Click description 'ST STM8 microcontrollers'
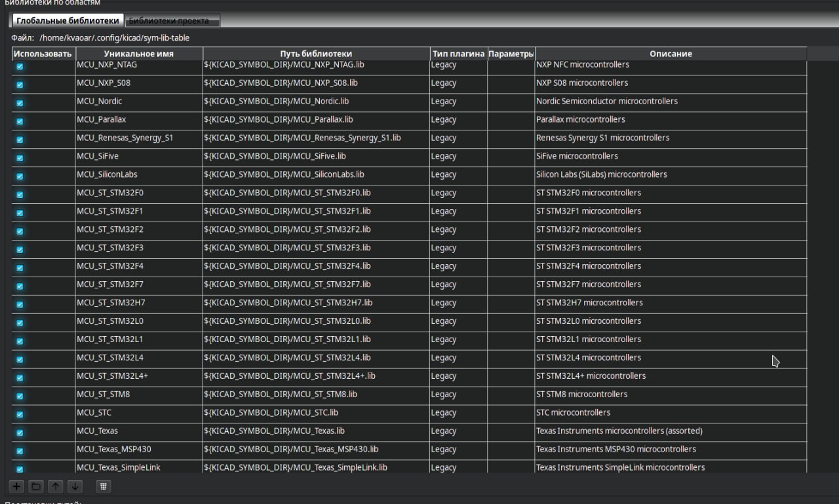Screen dimensions: 839x504 (581, 395)
